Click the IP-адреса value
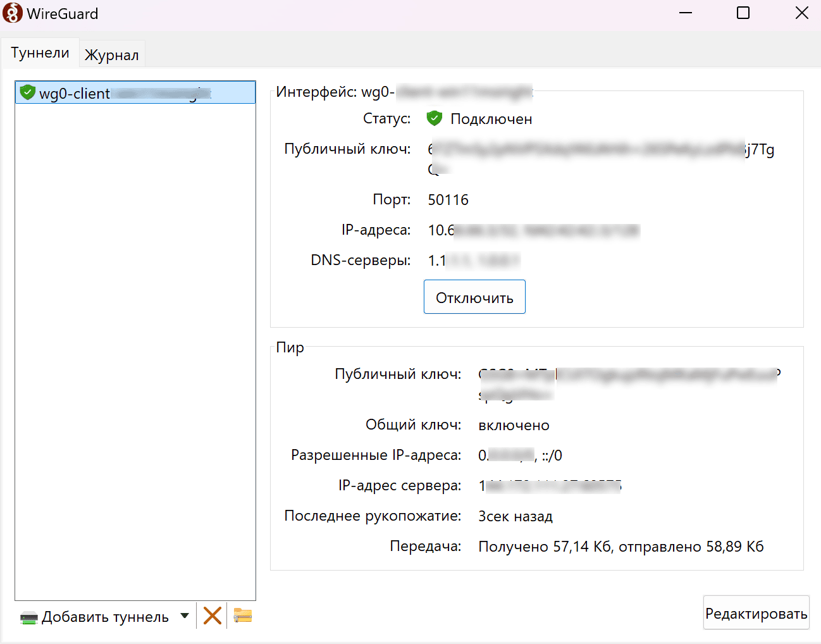Screen dimensions: 821x644 (534, 230)
